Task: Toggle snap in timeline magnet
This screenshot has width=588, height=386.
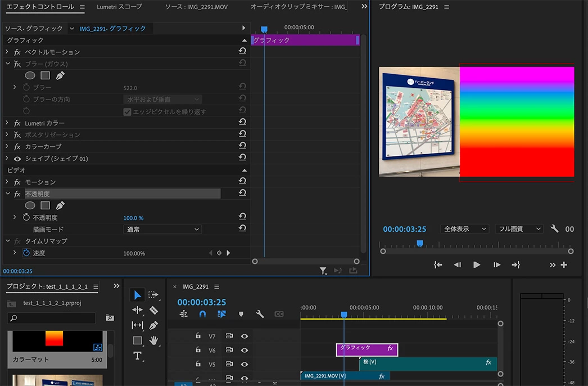Action: click(x=202, y=314)
